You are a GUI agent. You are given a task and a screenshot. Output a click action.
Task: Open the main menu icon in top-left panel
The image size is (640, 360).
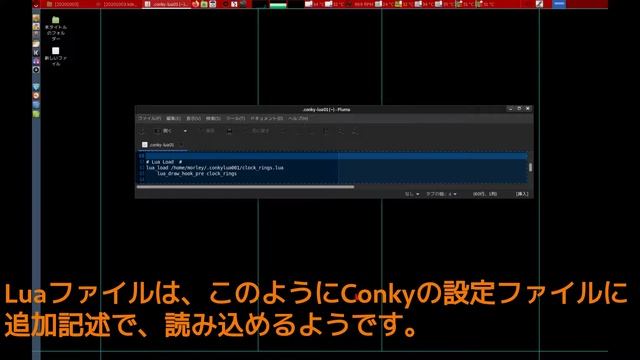[x=36, y=4]
